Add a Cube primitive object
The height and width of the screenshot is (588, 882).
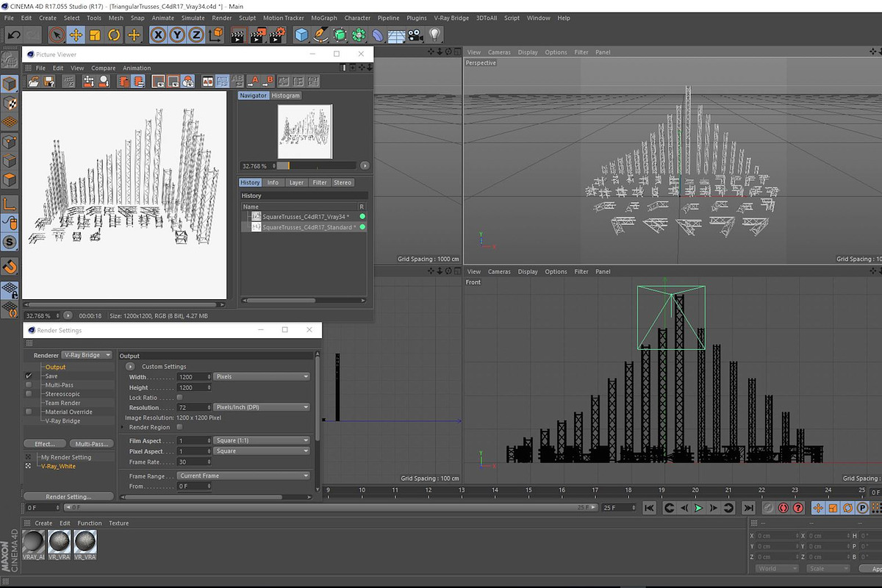click(x=301, y=35)
